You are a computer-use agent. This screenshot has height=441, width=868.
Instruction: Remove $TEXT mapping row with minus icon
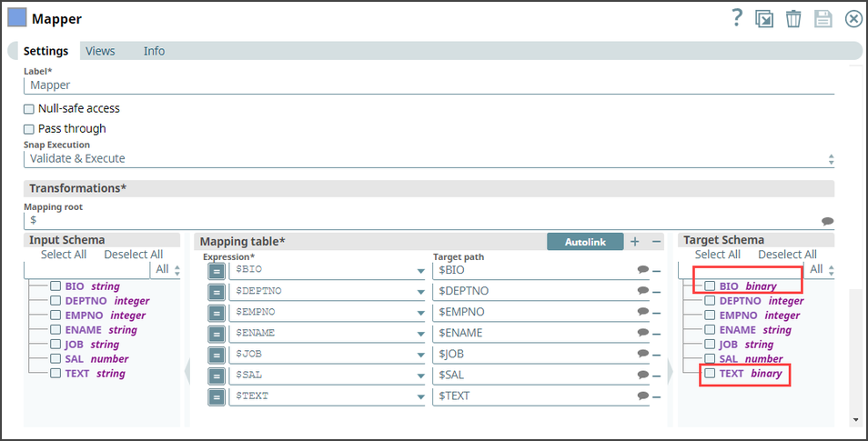coord(656,396)
